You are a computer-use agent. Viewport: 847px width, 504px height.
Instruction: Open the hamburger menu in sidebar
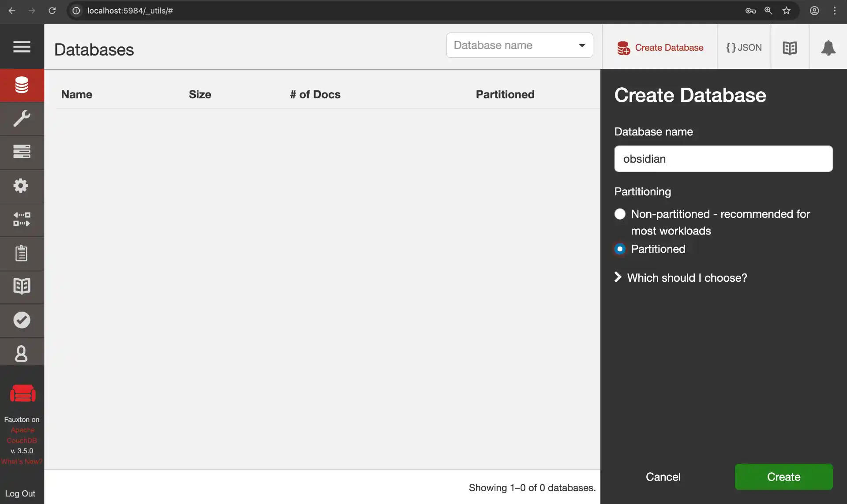click(x=22, y=46)
